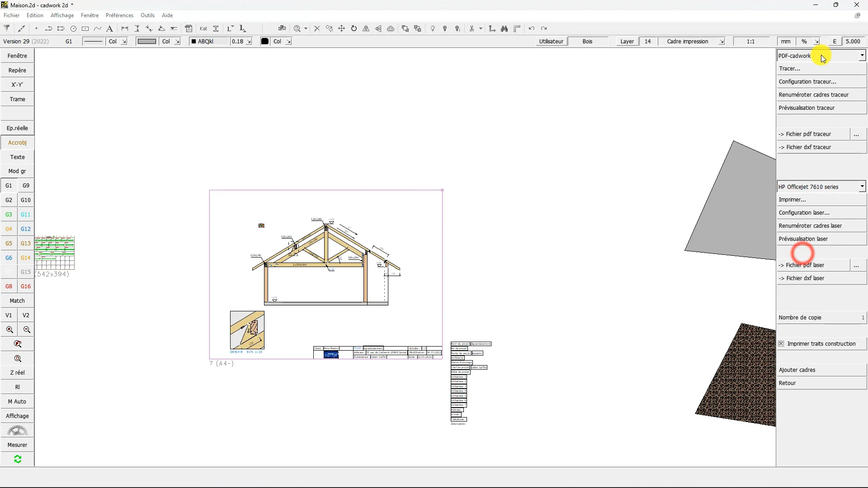The image size is (868, 488).
Task: Open the Cadre impression dropdown
Action: (722, 41)
